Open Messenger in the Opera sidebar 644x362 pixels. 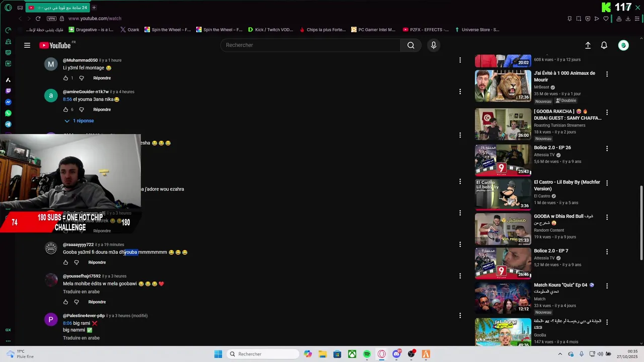[8, 102]
